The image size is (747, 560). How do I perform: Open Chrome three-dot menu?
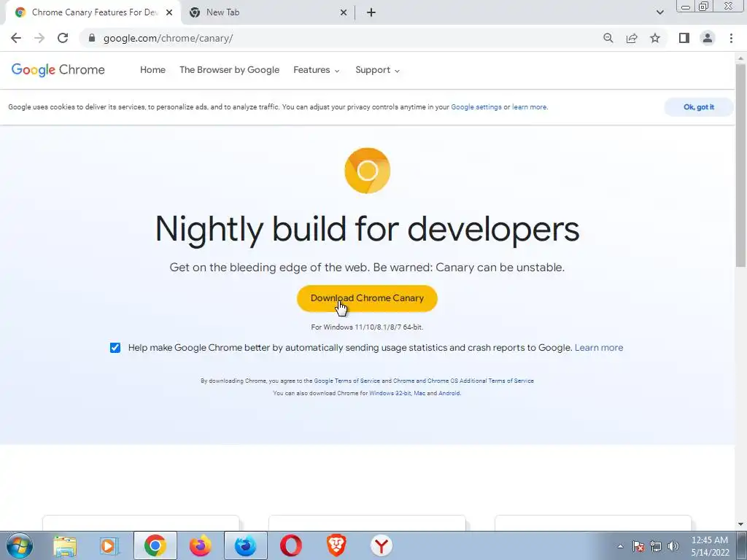pos(731,38)
